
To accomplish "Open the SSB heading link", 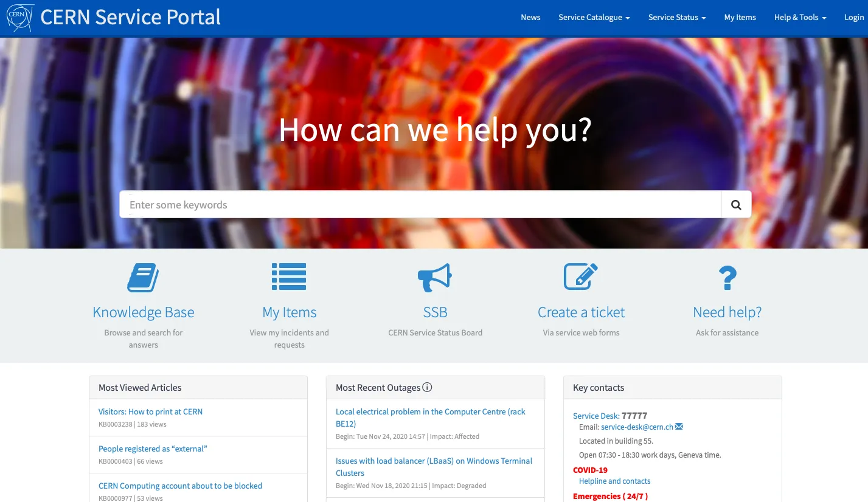I will click(436, 312).
